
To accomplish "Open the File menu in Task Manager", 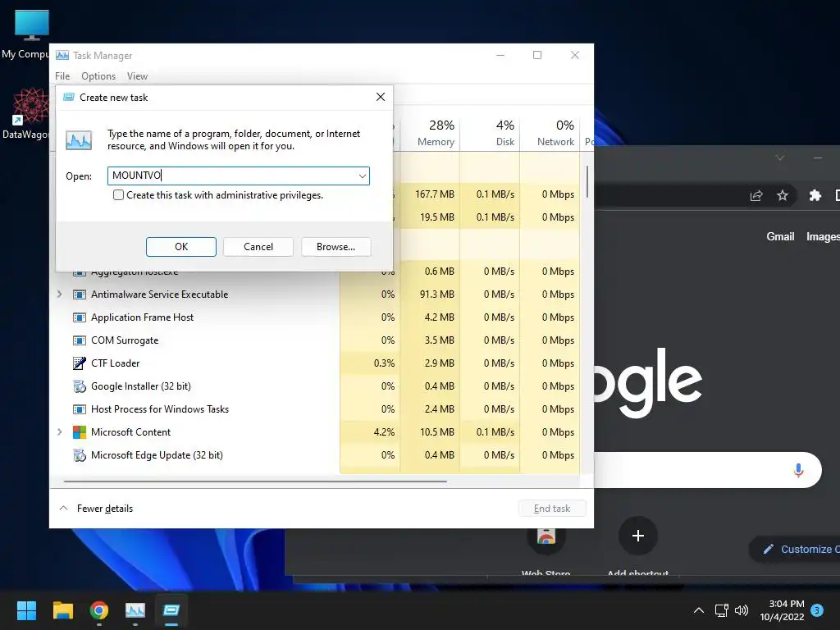I will pyautogui.click(x=62, y=76).
